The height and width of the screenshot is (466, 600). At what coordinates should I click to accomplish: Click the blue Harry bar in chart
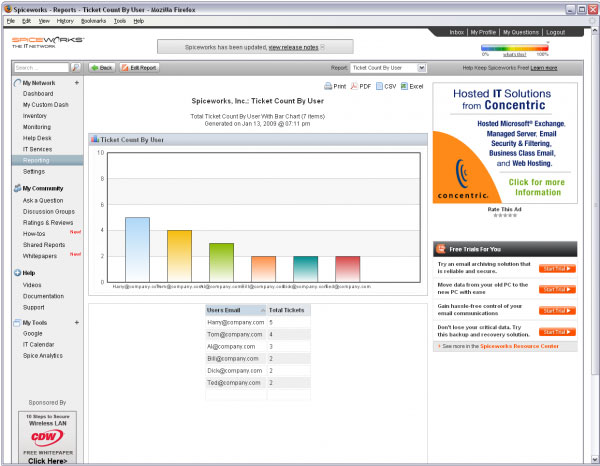[137, 249]
